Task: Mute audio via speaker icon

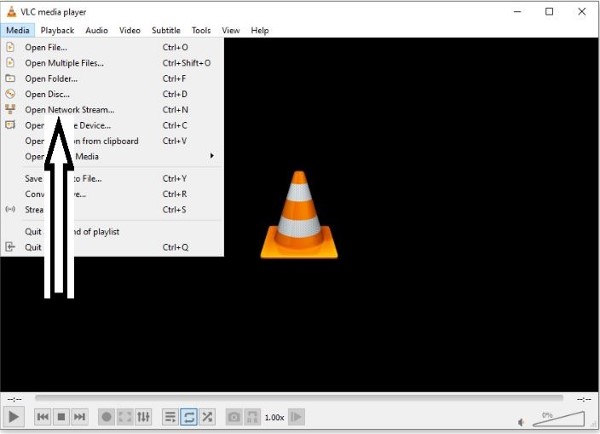Action: click(x=521, y=422)
